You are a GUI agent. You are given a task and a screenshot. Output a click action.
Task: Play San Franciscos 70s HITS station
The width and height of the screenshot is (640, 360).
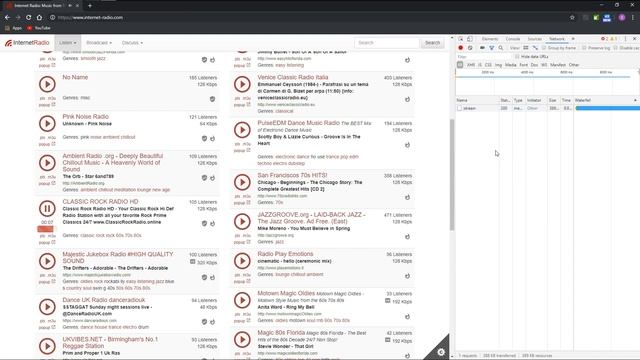242,182
